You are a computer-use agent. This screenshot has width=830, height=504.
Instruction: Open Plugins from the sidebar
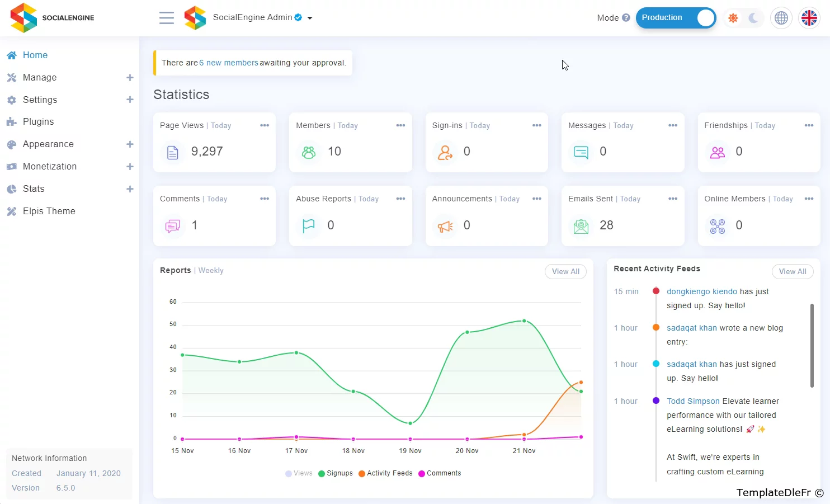(x=38, y=122)
